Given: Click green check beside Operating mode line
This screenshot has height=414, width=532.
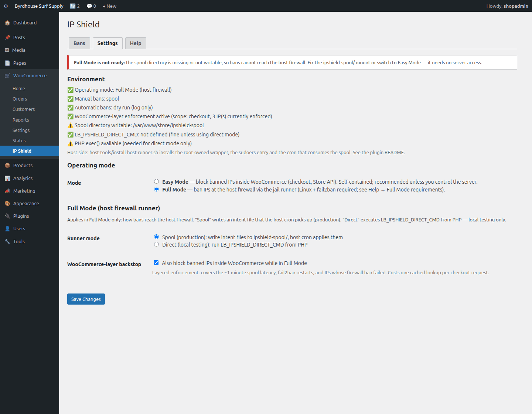Looking at the screenshot, I should pyautogui.click(x=70, y=90).
